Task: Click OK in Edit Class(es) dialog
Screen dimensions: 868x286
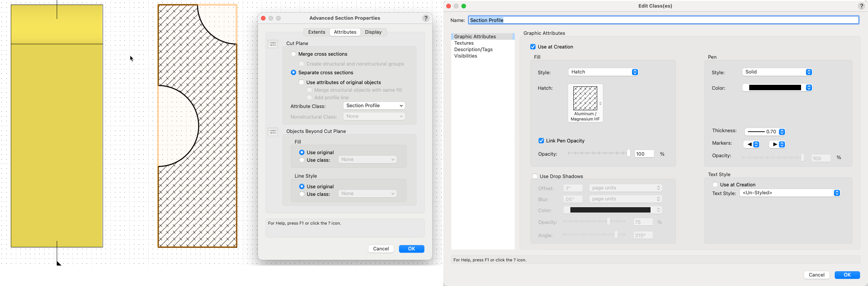Action: click(847, 275)
